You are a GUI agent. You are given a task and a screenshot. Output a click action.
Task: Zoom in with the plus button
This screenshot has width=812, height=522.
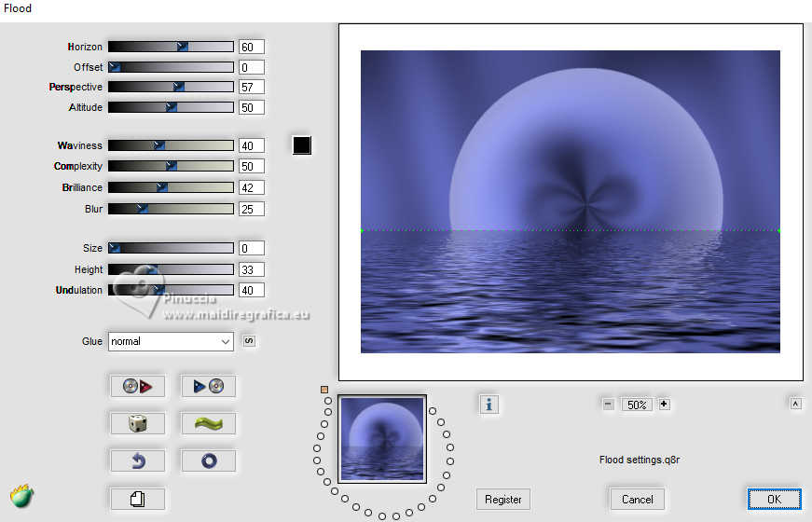[665, 404]
